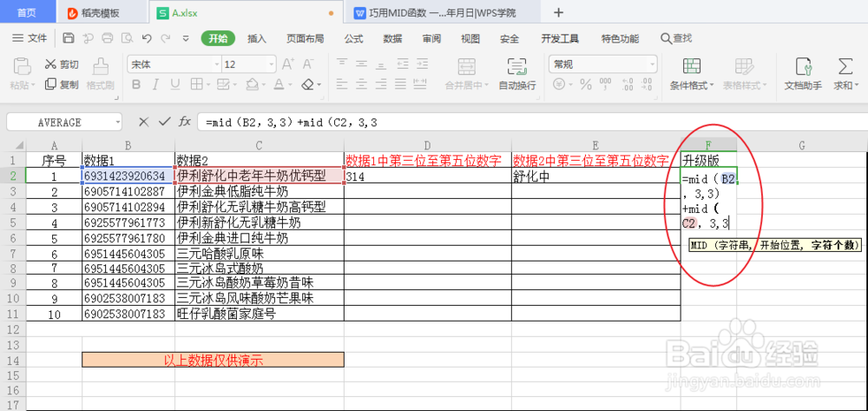868x411 pixels.
Task: Cancel formula entry with X icon
Action: pos(144,122)
